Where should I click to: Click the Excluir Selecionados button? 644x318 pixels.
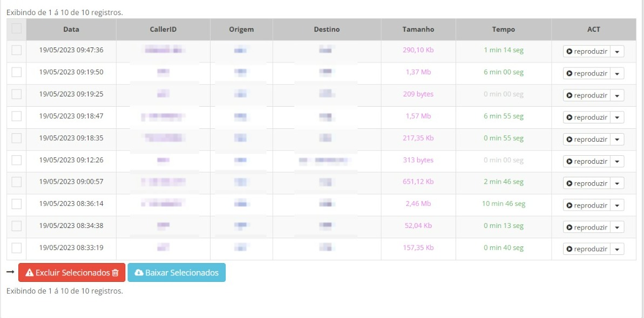pyautogui.click(x=72, y=273)
